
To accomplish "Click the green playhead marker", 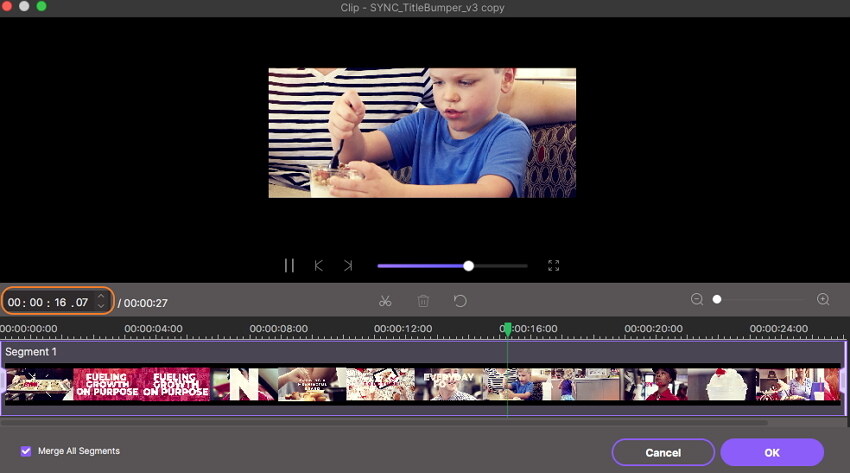I will point(507,329).
